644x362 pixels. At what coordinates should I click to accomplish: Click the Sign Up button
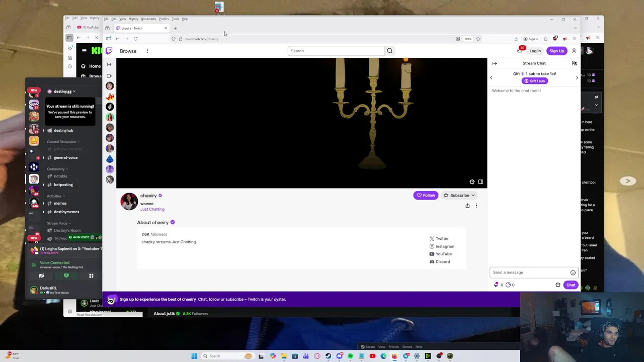click(x=556, y=51)
